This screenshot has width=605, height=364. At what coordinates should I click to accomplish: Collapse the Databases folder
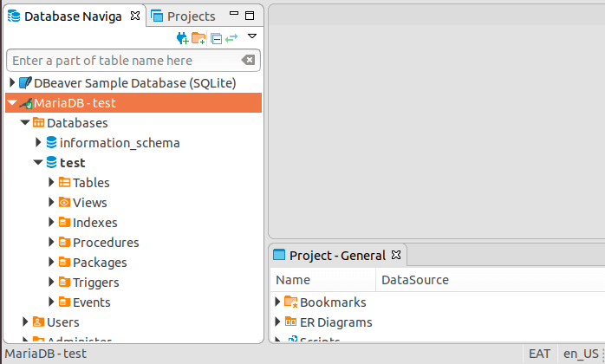click(25, 123)
